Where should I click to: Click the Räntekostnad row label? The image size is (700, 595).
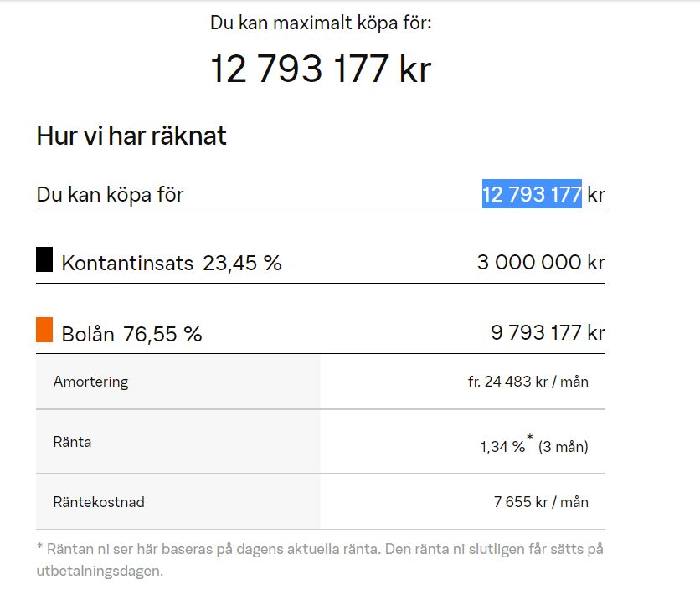99,502
